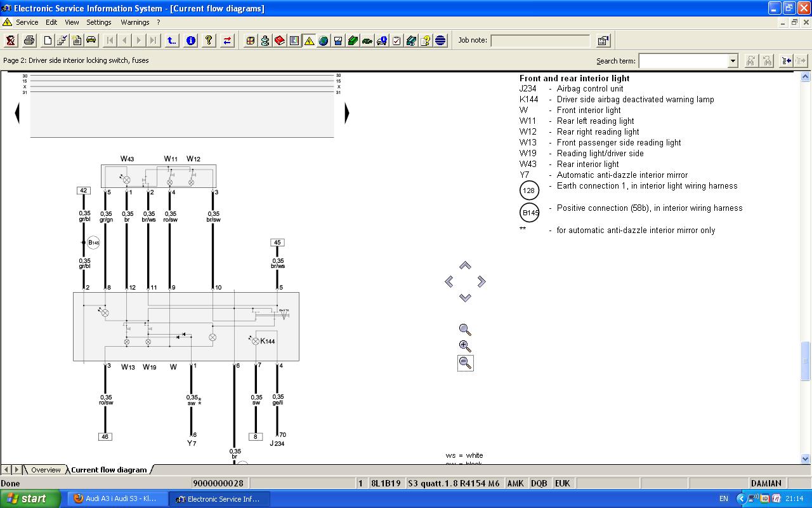Screen dimensions: 812x508
Task: Click the zoom out magnifier icon
Action: (x=465, y=363)
